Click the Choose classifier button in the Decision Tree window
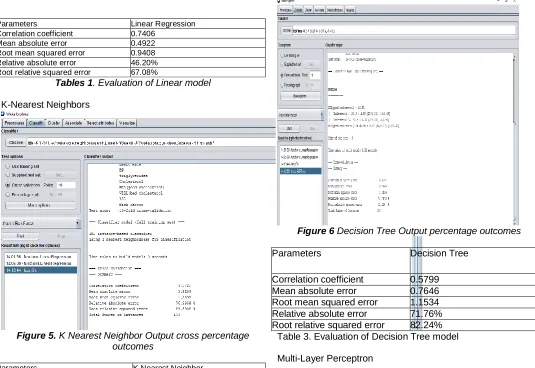This screenshot has height=368, width=535. (x=286, y=31)
